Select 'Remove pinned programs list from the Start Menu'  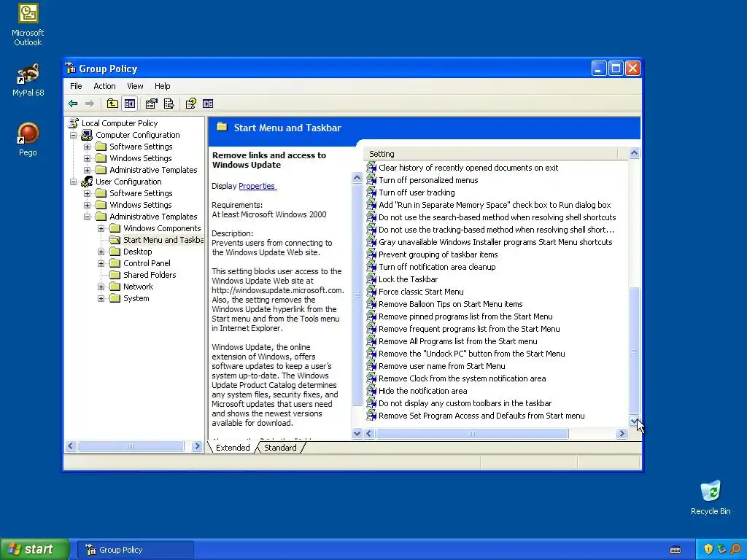point(465,316)
